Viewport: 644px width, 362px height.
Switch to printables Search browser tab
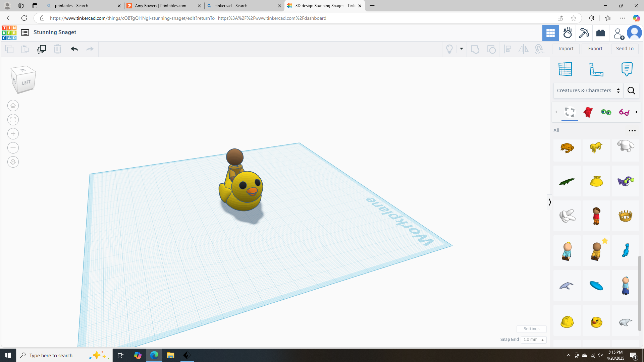(84, 6)
